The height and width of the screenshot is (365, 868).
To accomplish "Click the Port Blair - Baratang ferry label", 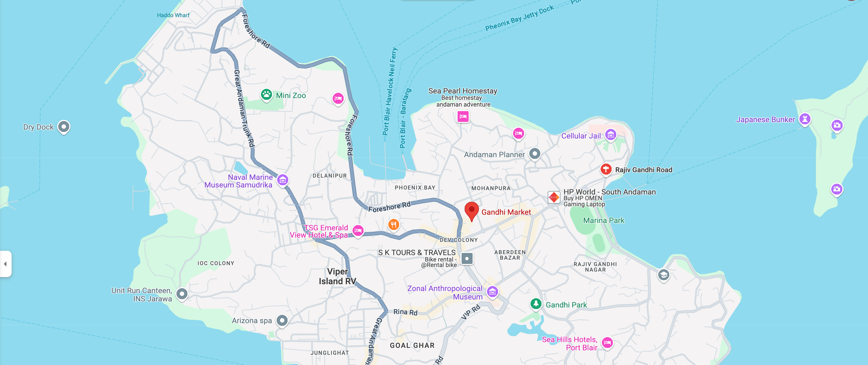I will pyautogui.click(x=405, y=118).
